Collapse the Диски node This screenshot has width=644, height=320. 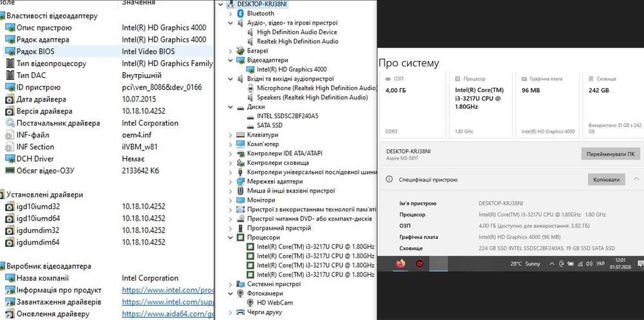(231, 107)
